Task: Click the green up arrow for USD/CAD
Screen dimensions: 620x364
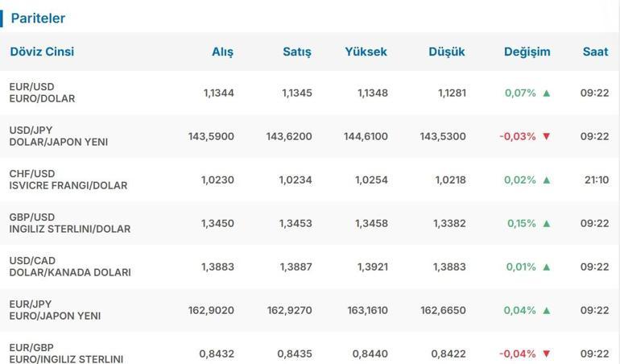Action: tap(547, 267)
